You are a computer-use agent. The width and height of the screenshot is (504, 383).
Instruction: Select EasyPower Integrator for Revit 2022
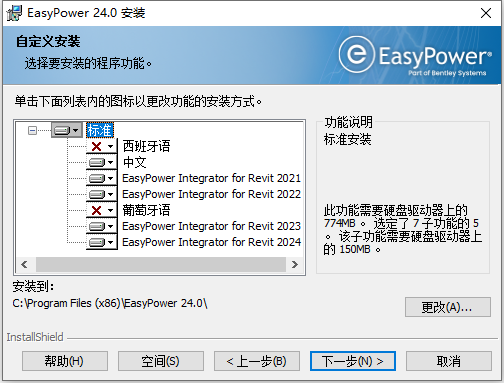(x=211, y=194)
